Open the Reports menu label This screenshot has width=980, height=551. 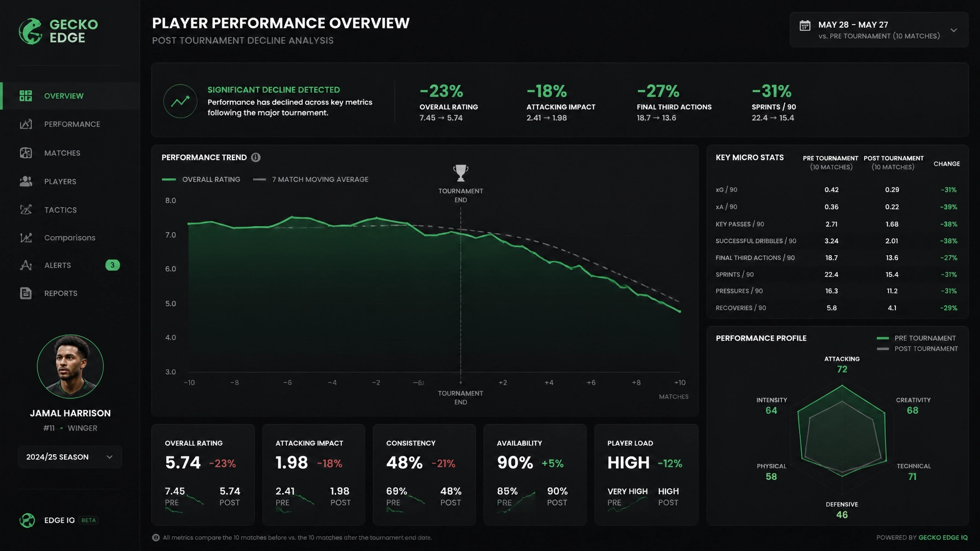(x=61, y=294)
